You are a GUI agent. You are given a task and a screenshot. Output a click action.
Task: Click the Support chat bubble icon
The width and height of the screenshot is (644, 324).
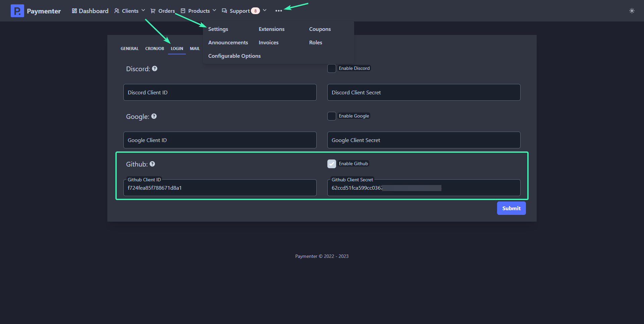[224, 11]
